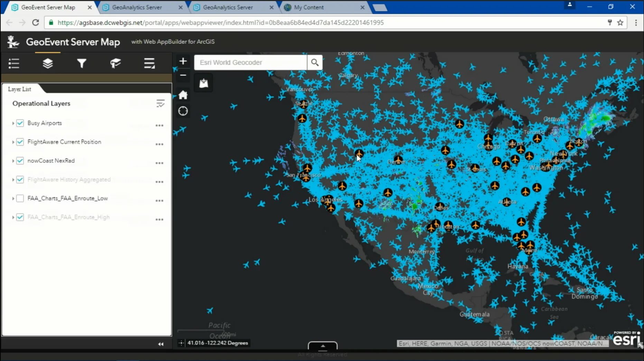
Task: Uncheck the nowCoast NexRad layer
Action: (20, 161)
